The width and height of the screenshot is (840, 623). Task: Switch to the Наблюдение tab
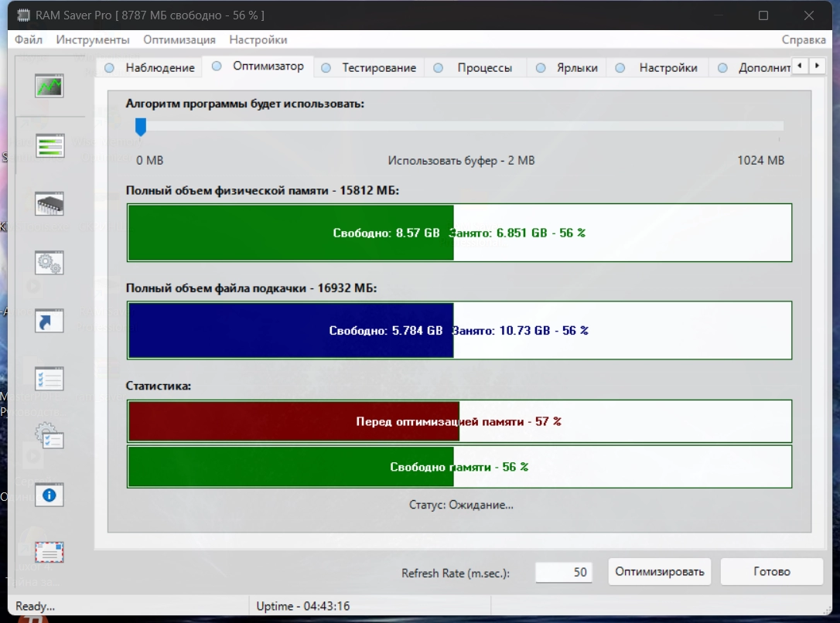150,68
